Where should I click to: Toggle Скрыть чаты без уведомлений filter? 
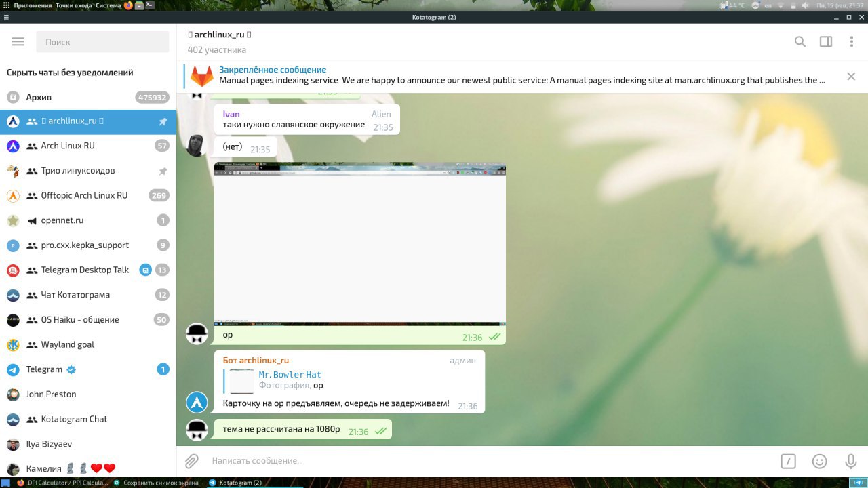(x=70, y=73)
